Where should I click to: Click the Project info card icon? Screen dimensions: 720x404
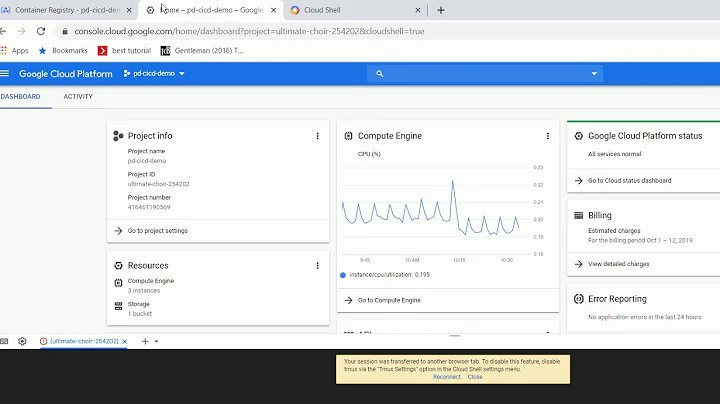click(118, 136)
